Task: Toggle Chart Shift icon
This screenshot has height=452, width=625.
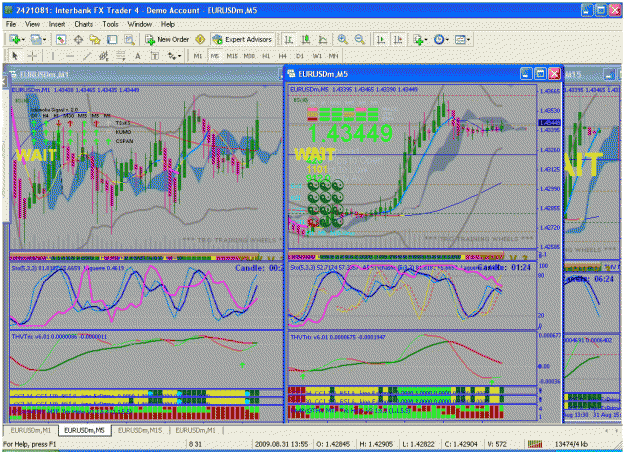Action: [x=398, y=39]
